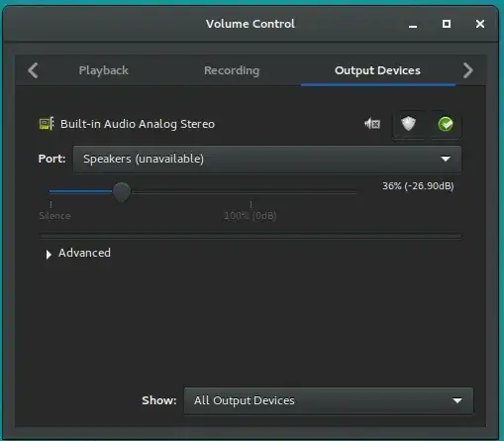
Task: Open the Port dropdown showing Speakers (unavailable)
Action: coord(267,159)
